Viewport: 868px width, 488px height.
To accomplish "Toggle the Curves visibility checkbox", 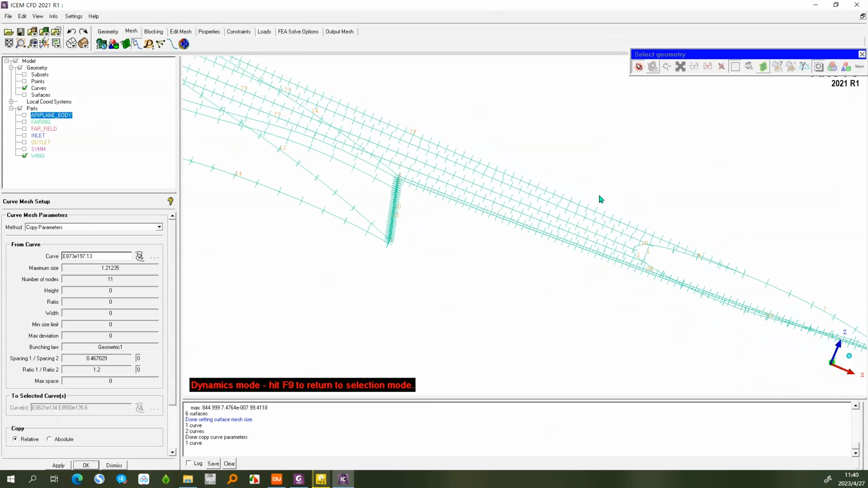I will 24,88.
